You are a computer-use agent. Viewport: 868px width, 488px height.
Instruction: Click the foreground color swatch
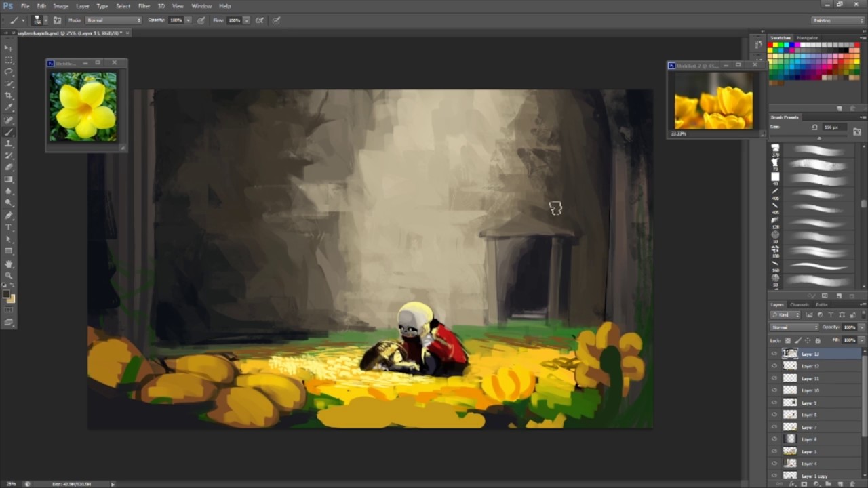point(6,295)
